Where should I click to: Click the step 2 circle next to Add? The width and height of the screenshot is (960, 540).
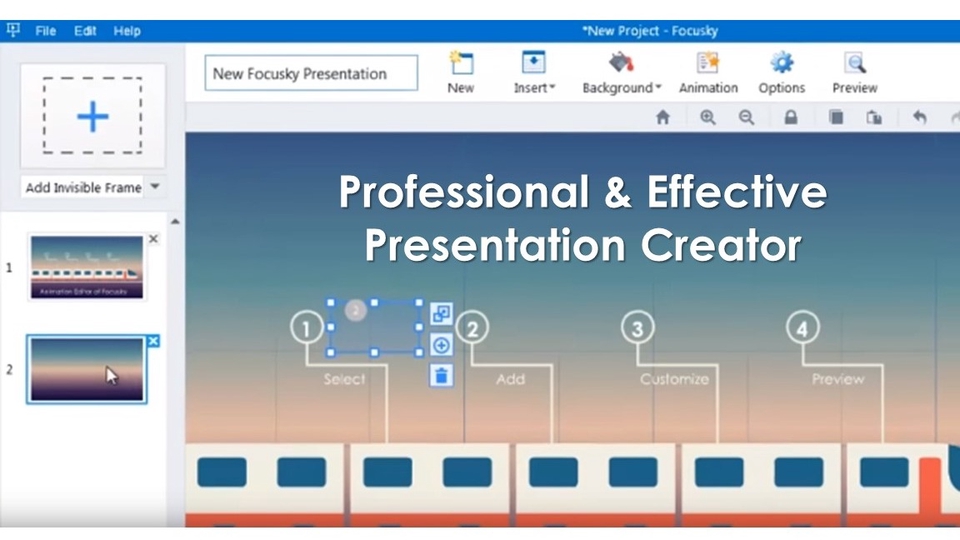click(472, 328)
